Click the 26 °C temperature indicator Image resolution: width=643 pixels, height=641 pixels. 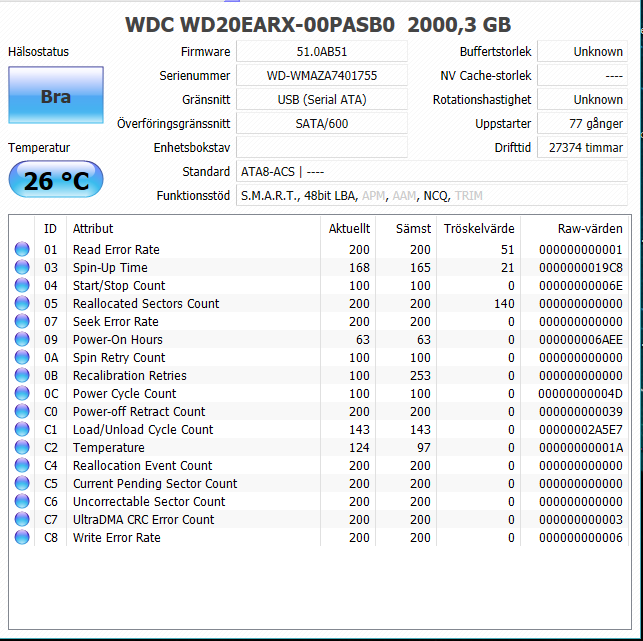(56, 181)
